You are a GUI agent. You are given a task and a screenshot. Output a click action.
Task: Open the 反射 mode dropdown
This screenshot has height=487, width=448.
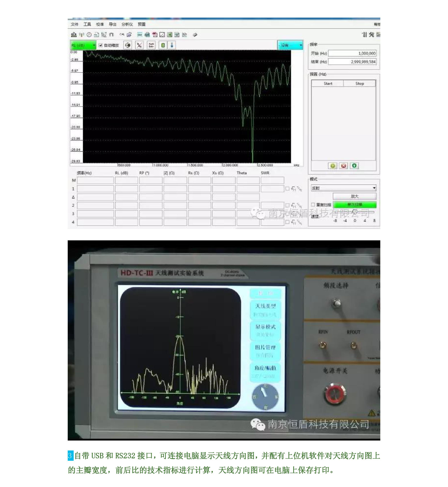coord(343,188)
